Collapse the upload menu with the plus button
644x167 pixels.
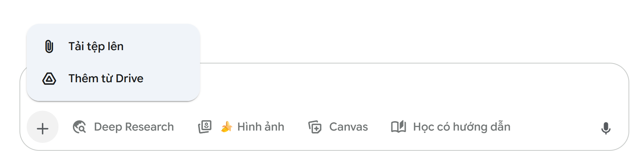coord(43,128)
